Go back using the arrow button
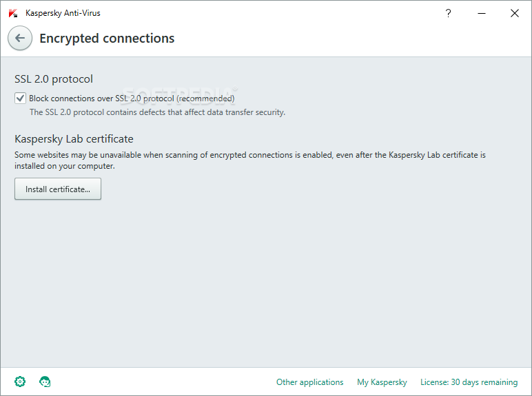The height and width of the screenshot is (396, 532). [x=20, y=38]
